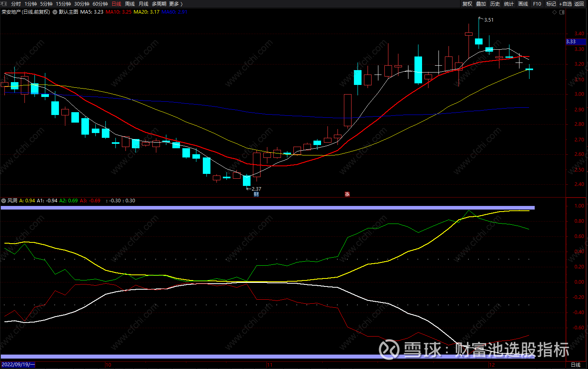
Task: Click the 0.00 indicator axis label
Action: 579,282
